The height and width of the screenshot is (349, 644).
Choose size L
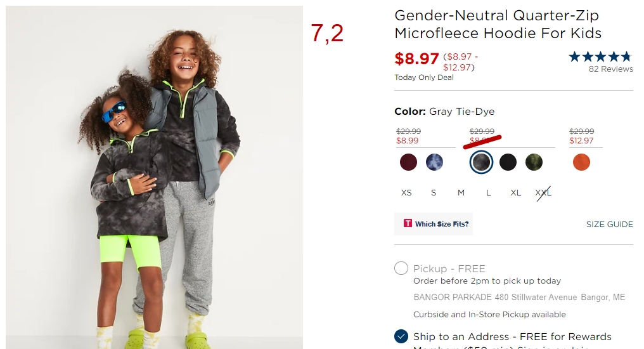[x=488, y=193]
